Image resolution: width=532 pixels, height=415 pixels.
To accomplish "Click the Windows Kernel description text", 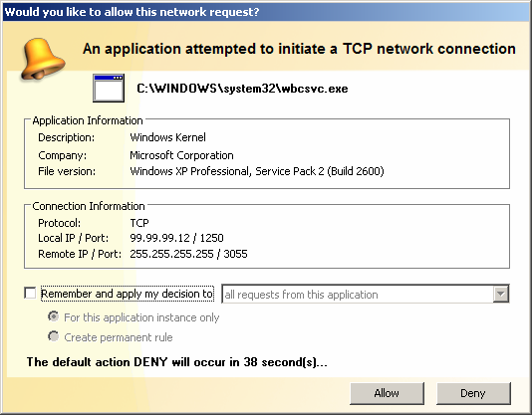I will click(x=167, y=137).
